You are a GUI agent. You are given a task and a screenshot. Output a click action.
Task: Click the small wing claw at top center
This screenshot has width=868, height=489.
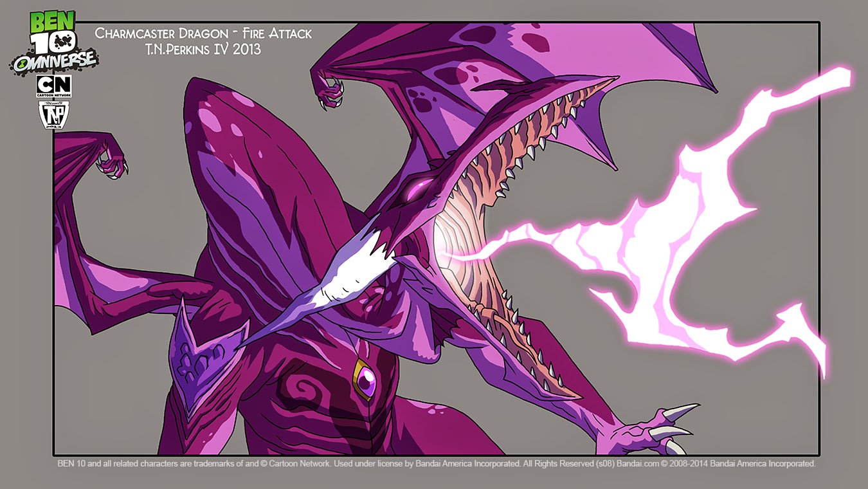tap(328, 90)
